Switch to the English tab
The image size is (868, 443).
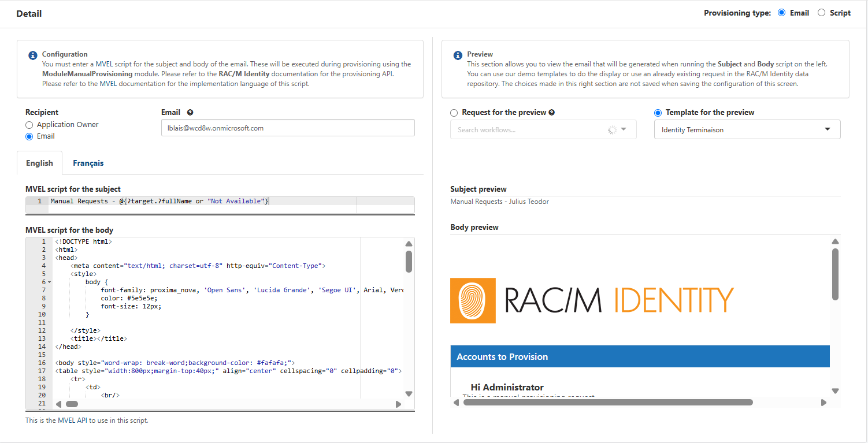39,163
